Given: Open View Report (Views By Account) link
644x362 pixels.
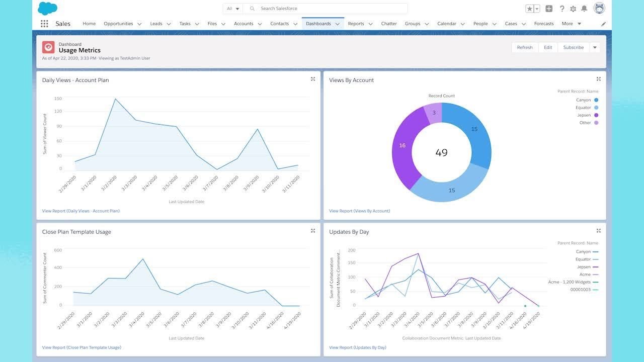Looking at the screenshot, I should [x=359, y=211].
